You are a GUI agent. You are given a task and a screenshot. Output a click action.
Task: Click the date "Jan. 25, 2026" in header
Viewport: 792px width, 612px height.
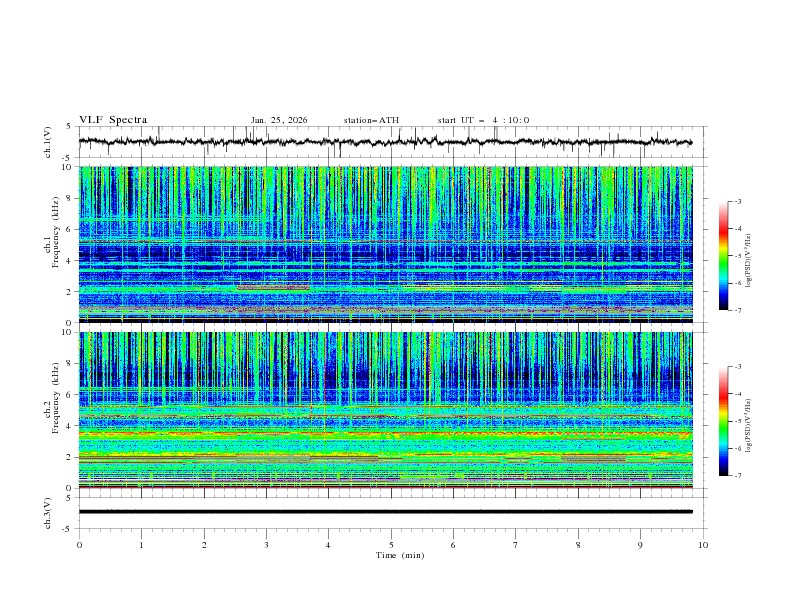[279, 120]
